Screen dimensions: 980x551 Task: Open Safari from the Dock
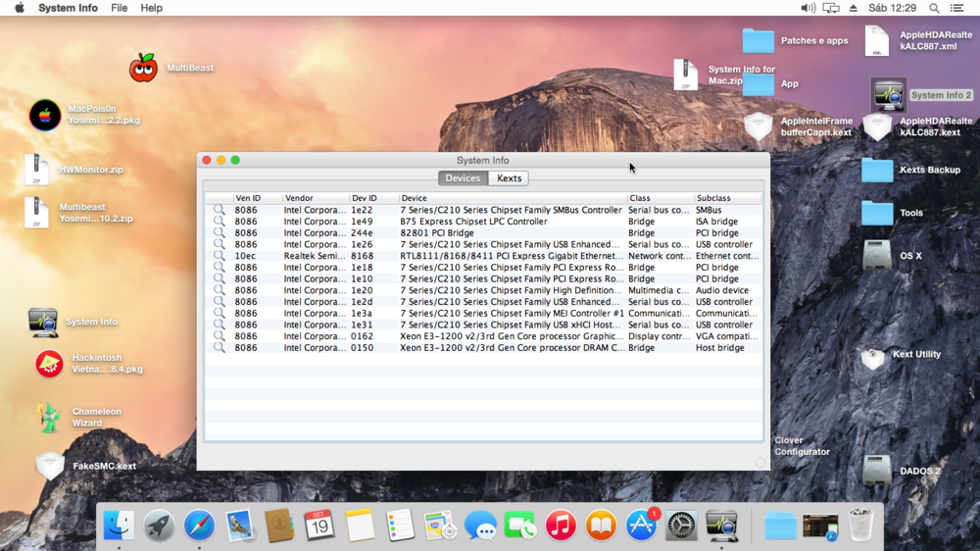pyautogui.click(x=199, y=526)
